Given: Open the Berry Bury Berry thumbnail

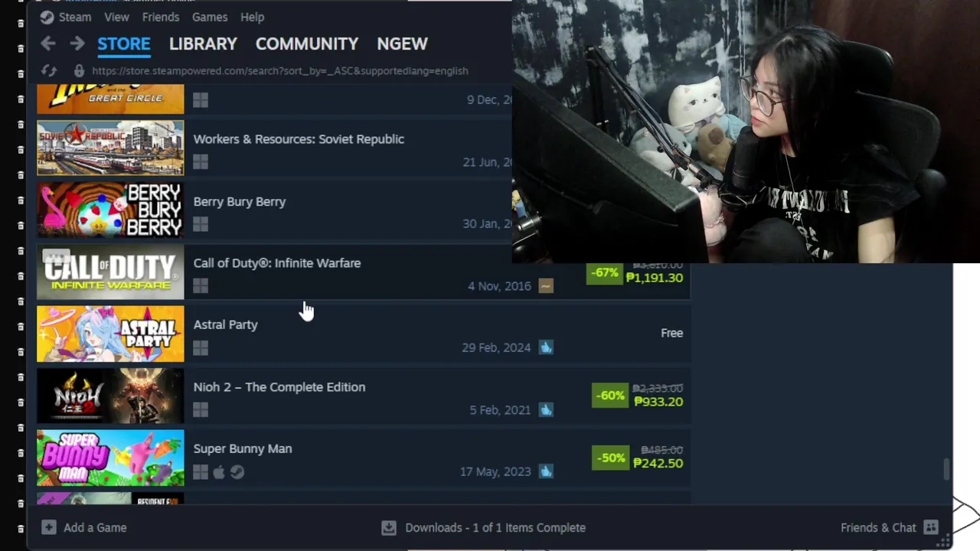Looking at the screenshot, I should tap(110, 210).
